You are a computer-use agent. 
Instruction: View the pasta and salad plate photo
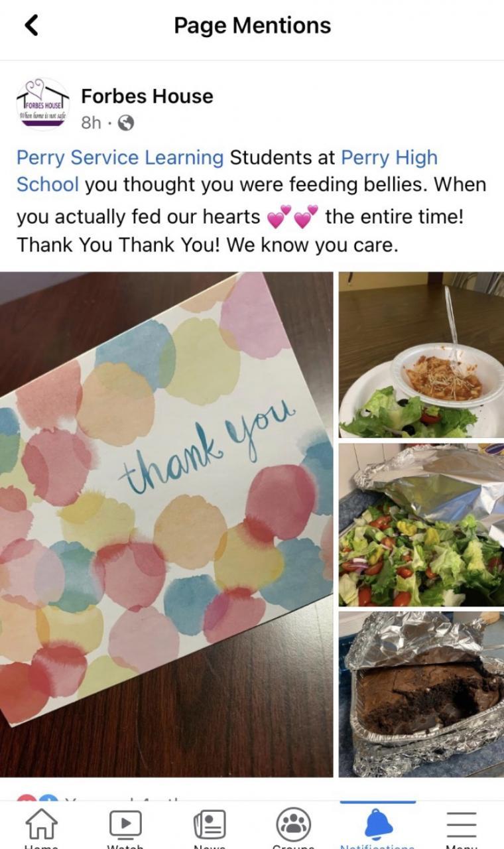(421, 354)
